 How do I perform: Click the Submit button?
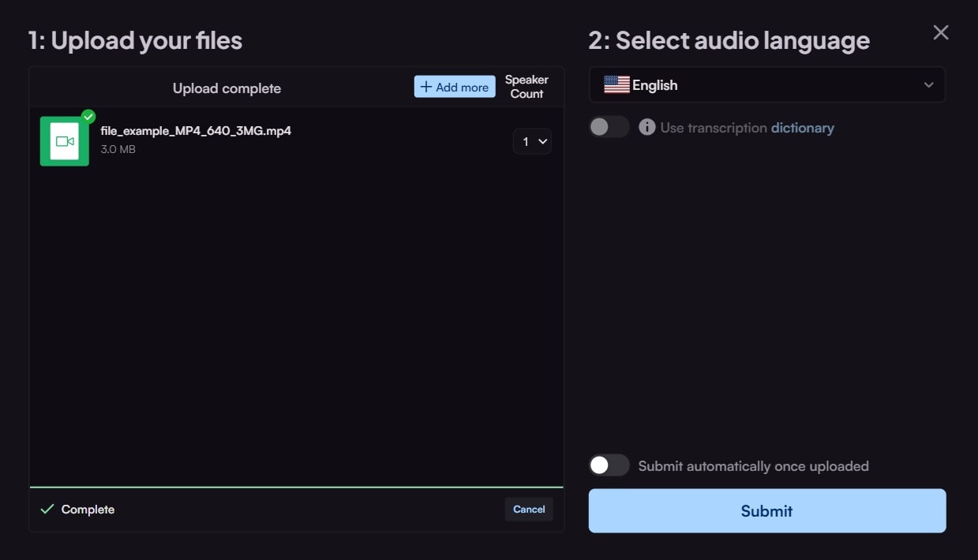tap(767, 511)
